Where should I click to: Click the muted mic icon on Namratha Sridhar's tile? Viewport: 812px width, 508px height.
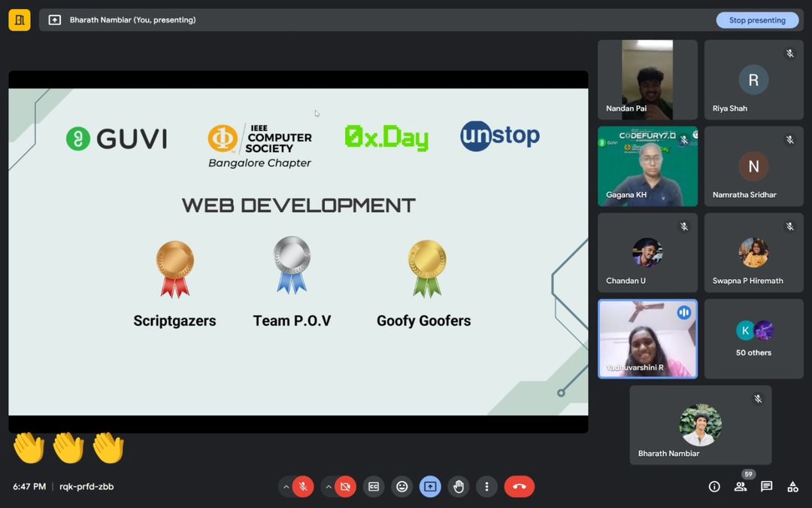789,140
